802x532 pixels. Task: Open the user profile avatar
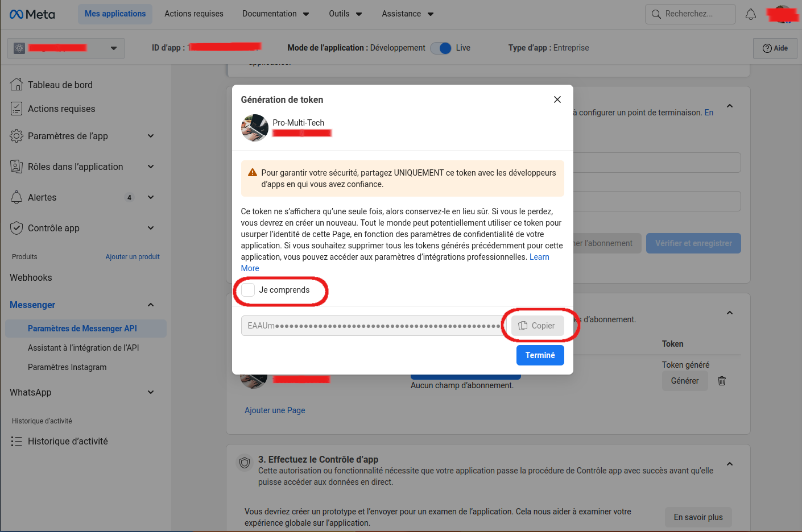click(x=783, y=14)
